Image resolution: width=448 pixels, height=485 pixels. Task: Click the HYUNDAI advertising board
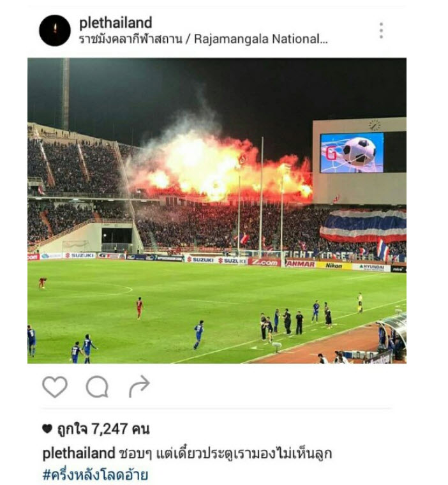coord(371,267)
